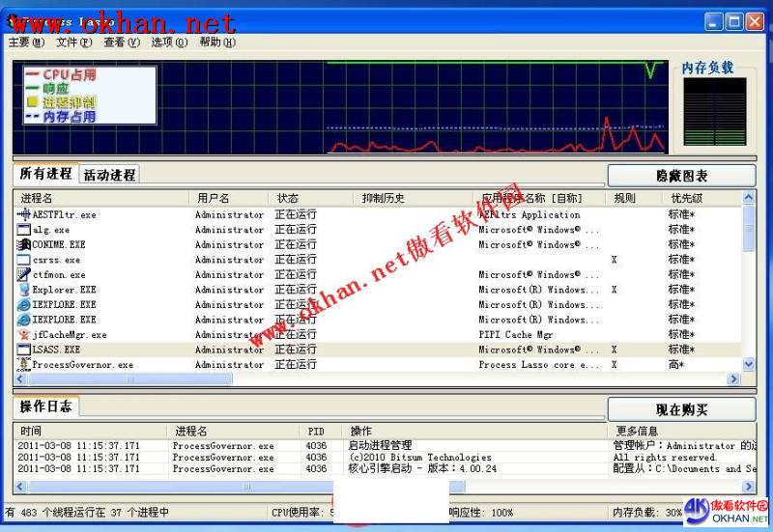Click the 进程抑制 legend entry
The image size is (773, 532).
(x=61, y=102)
